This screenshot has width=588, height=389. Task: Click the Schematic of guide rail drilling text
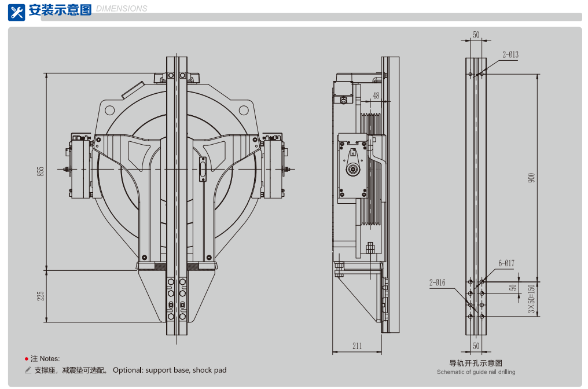point(476,372)
